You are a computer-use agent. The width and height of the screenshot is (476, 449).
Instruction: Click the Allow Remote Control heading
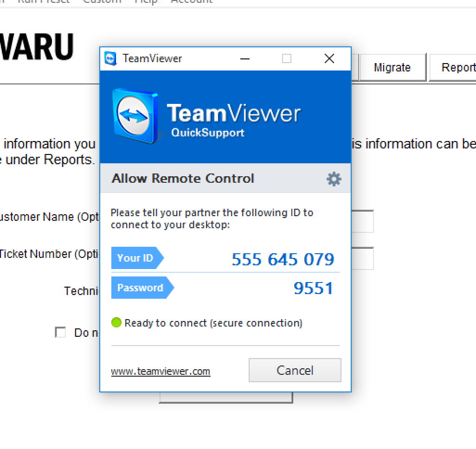pyautogui.click(x=183, y=178)
